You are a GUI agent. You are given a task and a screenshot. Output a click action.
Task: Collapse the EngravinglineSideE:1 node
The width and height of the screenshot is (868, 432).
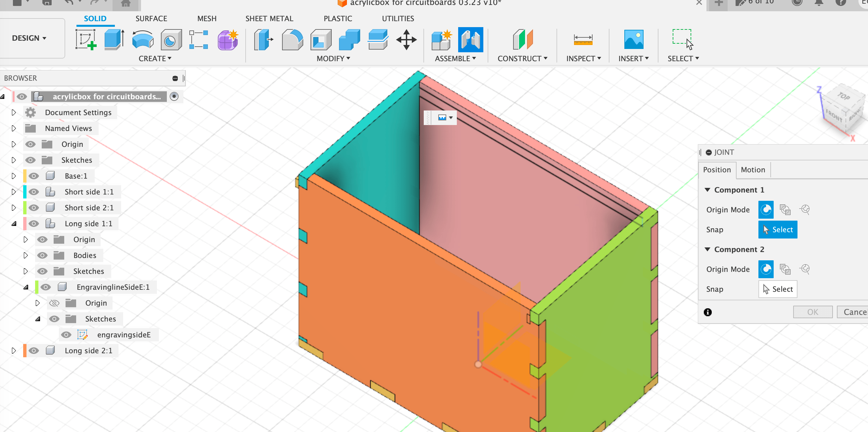pos(26,287)
